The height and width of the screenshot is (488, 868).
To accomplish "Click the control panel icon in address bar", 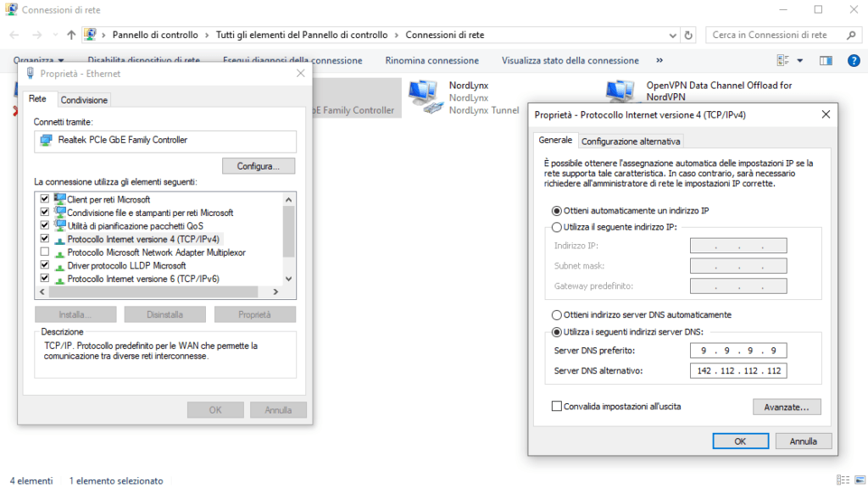I will tap(90, 35).
